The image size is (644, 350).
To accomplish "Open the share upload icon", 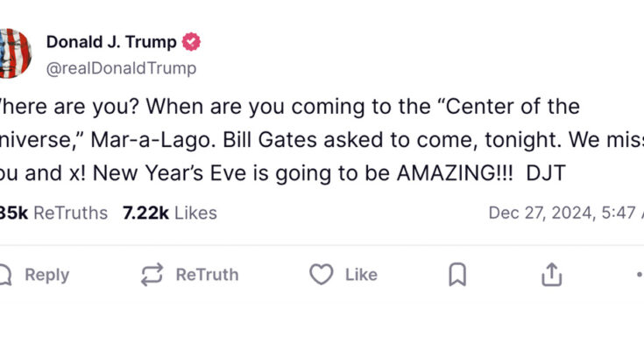I will (551, 275).
